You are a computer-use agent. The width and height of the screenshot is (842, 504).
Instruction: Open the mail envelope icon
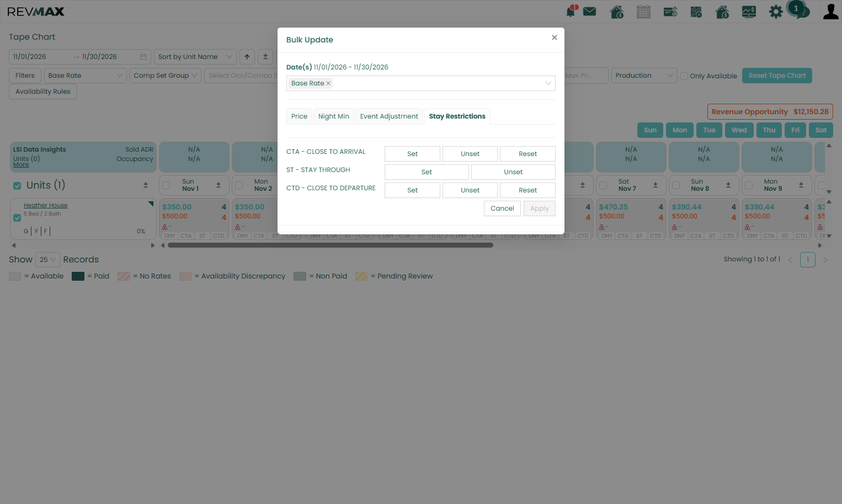tap(589, 11)
